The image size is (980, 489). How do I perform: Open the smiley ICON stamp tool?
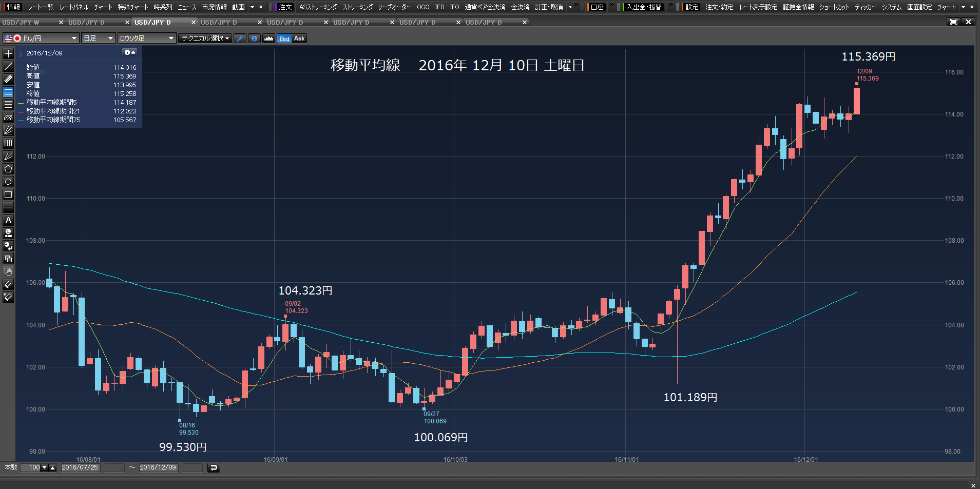8,233
